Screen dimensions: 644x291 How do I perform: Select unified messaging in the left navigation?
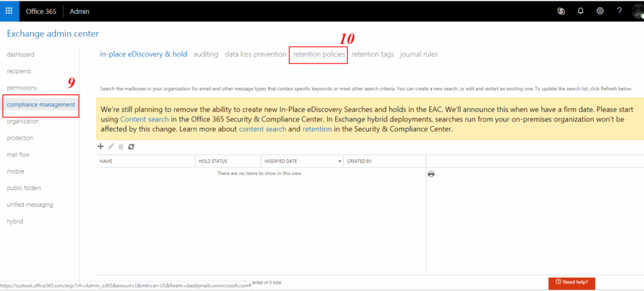30,205
